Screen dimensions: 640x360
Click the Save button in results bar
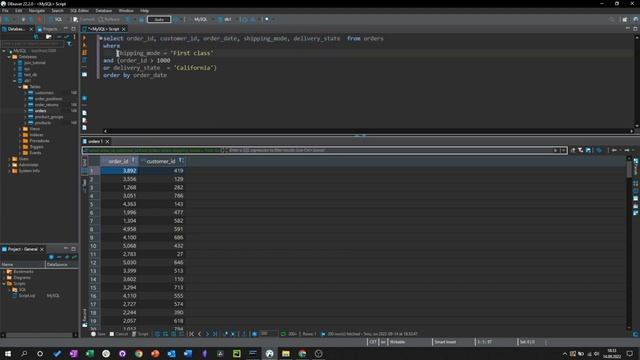click(98, 334)
